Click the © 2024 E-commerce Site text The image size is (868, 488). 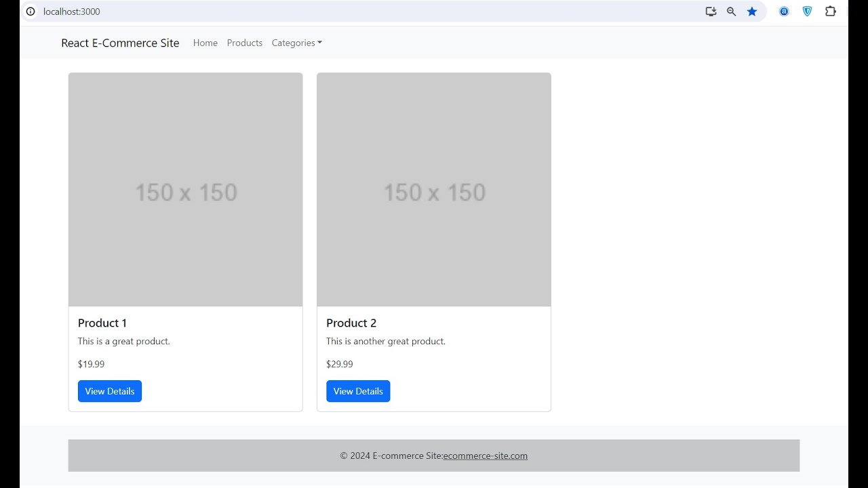pos(391,455)
